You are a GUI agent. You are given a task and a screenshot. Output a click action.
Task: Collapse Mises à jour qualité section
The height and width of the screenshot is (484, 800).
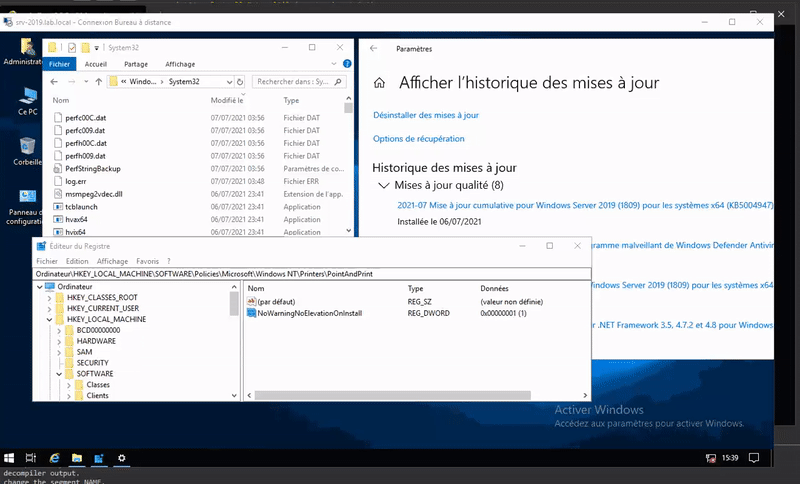[384, 185]
